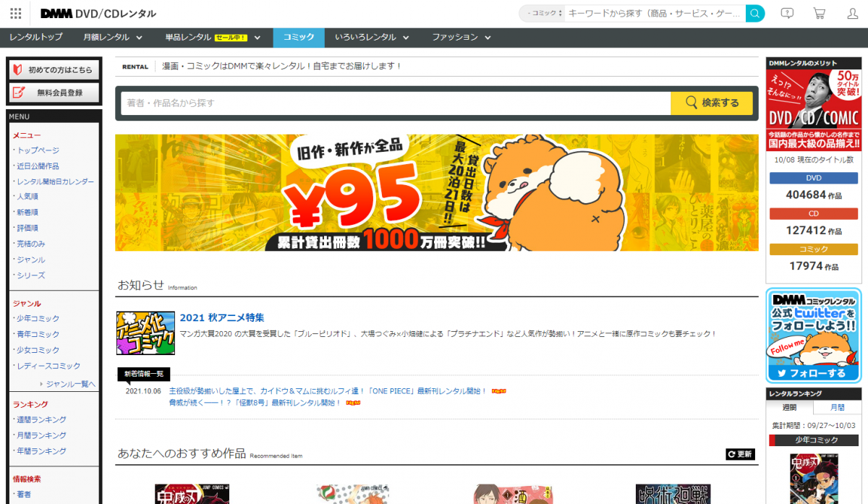The height and width of the screenshot is (504, 868).
Task: Click the ranking comic cover thumbnail
Action: pos(814,478)
